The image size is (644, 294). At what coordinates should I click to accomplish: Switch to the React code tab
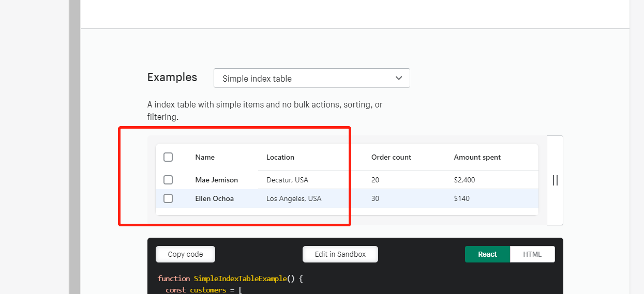point(487,254)
